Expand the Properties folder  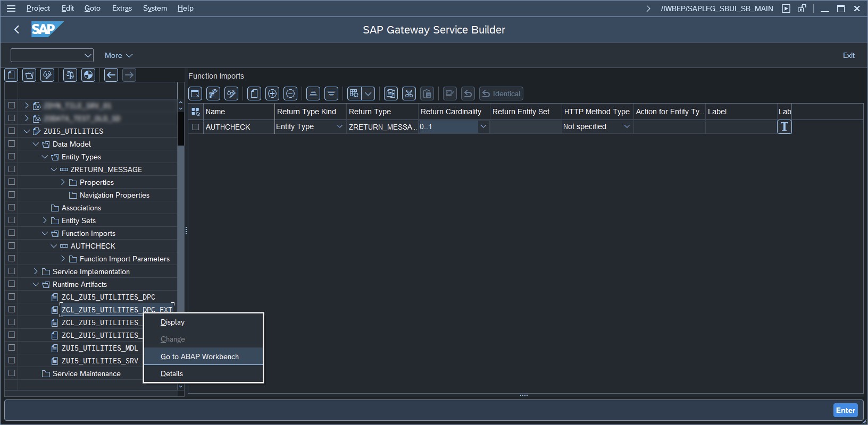[63, 182]
